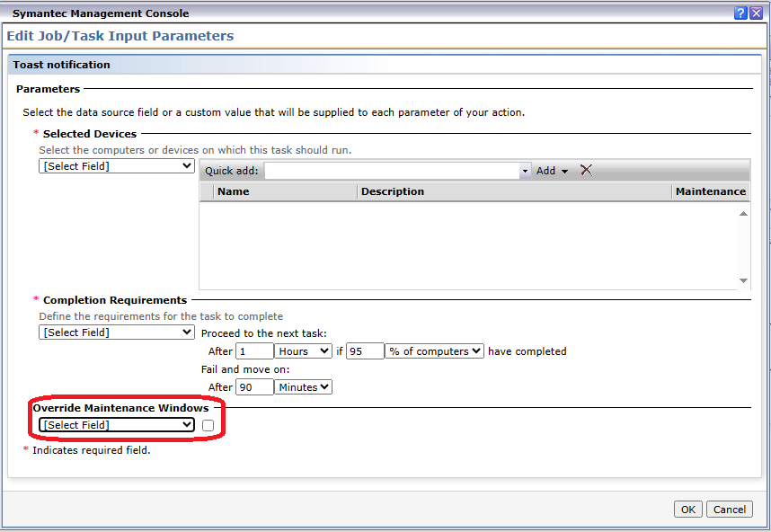
Task: Open Selected Devices Select Field dropdown
Action: point(117,166)
